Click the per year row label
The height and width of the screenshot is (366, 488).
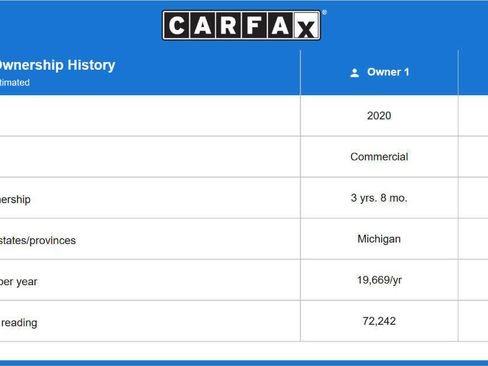(19, 282)
